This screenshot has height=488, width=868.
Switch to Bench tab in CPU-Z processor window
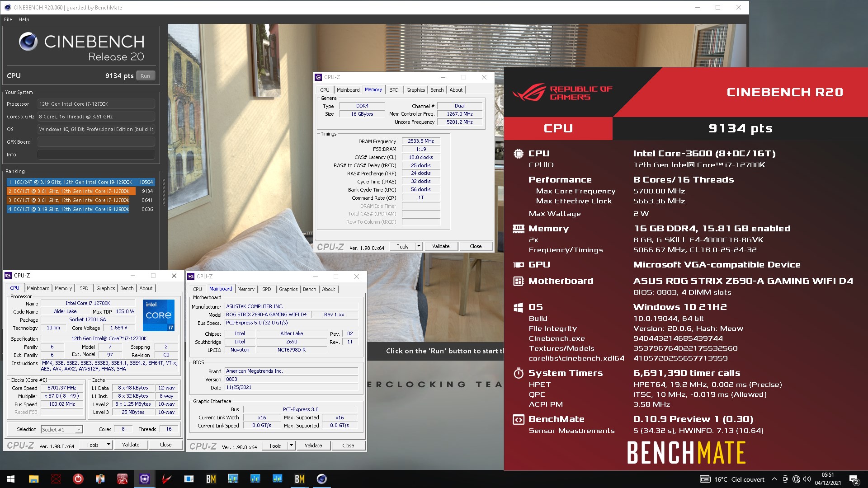point(127,288)
